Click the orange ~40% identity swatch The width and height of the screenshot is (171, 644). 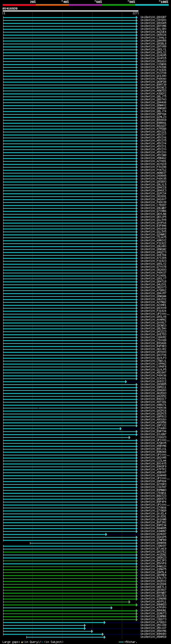click(52, 5)
